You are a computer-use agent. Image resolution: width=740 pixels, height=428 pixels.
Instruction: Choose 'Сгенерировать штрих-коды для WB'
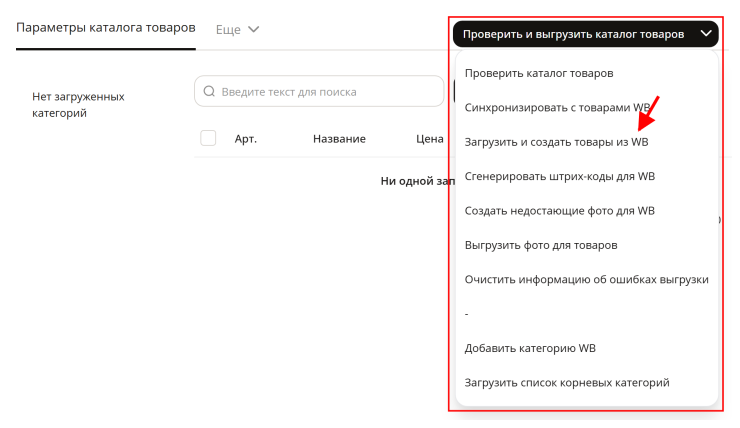coord(560,176)
